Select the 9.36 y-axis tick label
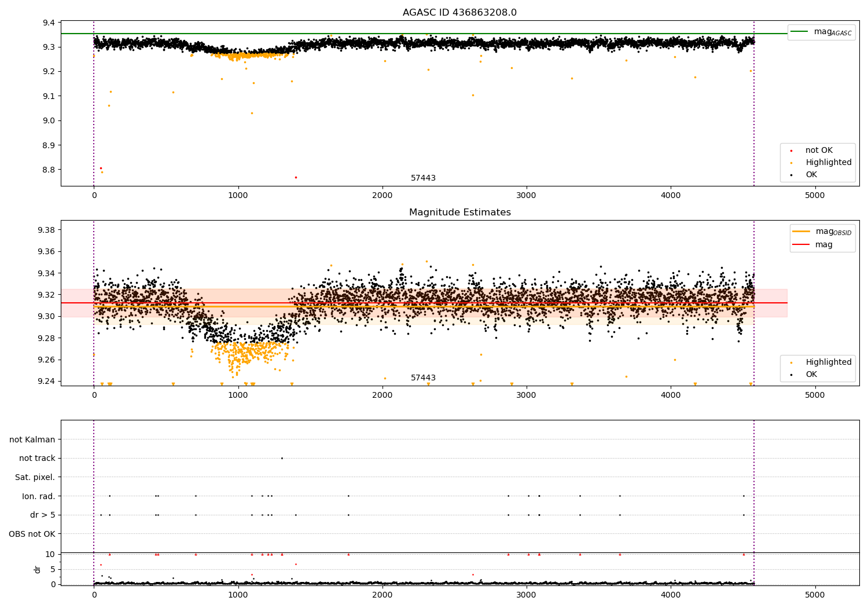 pyautogui.click(x=46, y=251)
